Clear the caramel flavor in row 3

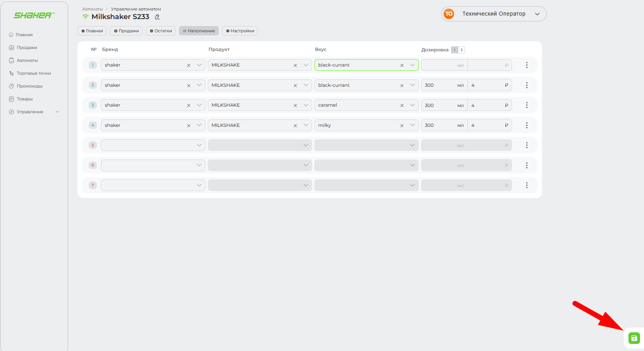click(x=402, y=105)
